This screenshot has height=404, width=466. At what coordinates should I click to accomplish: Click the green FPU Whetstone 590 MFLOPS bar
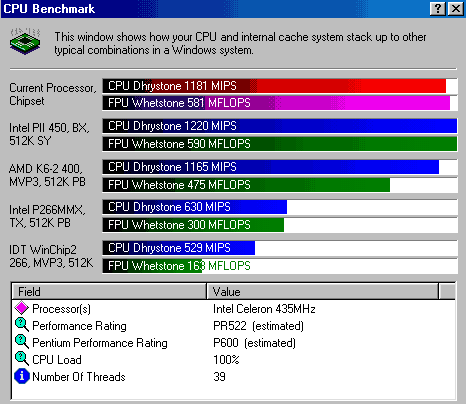point(280,144)
